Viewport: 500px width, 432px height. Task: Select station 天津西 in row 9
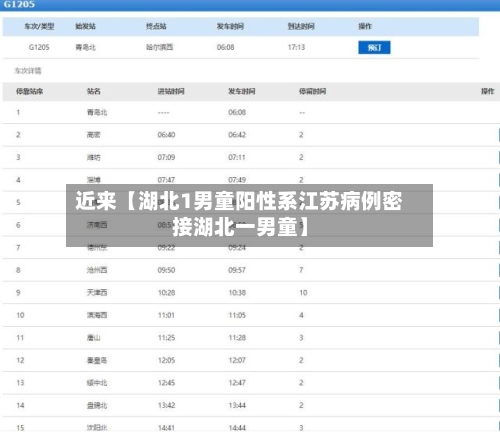click(97, 293)
